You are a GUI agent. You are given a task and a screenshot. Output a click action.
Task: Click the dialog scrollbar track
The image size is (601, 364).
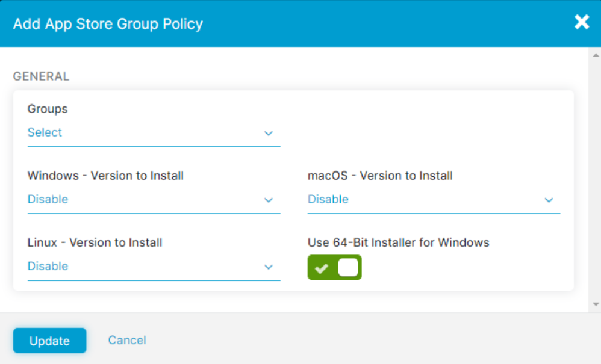coord(595,180)
